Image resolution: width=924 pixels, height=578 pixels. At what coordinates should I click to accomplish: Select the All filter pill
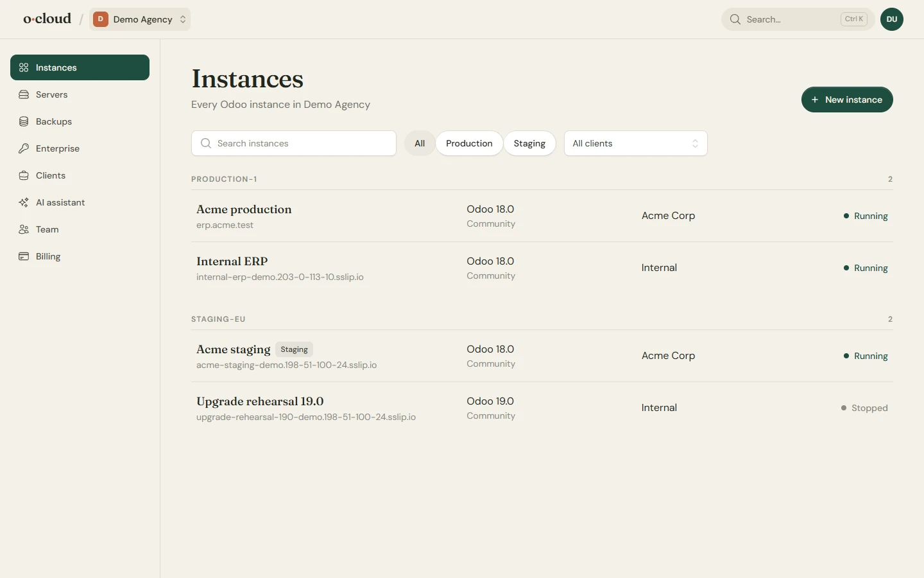point(420,143)
